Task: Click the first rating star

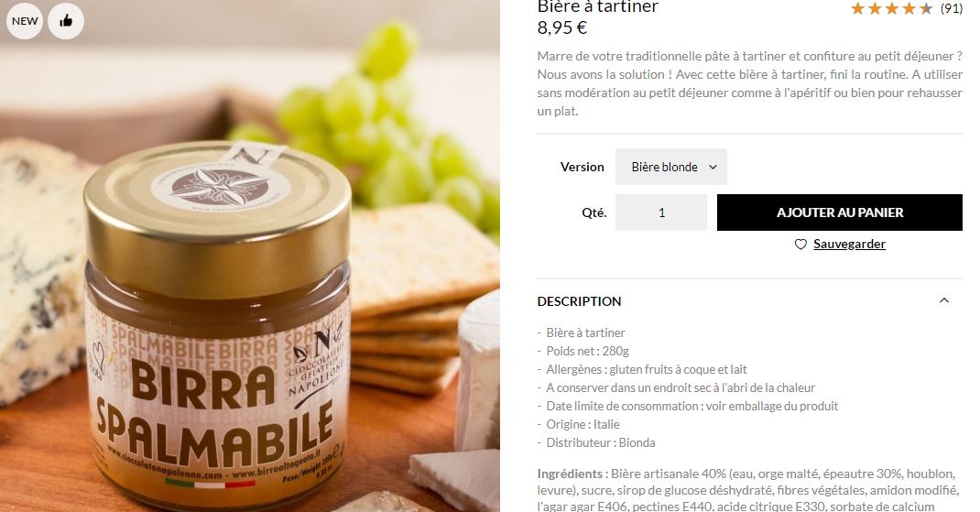Action: click(857, 9)
